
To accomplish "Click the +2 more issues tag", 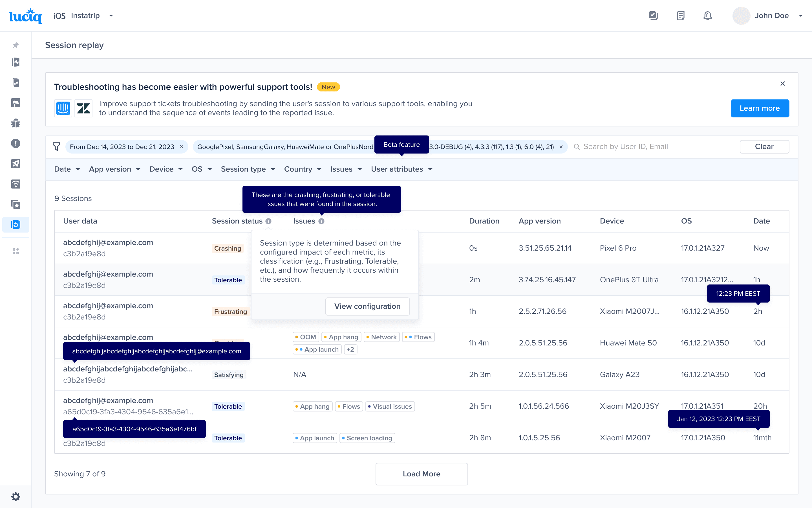I will coord(350,349).
